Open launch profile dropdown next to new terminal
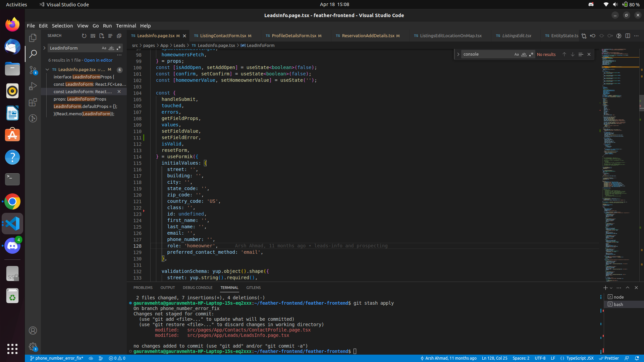The height and width of the screenshot is (362, 644). click(611, 288)
